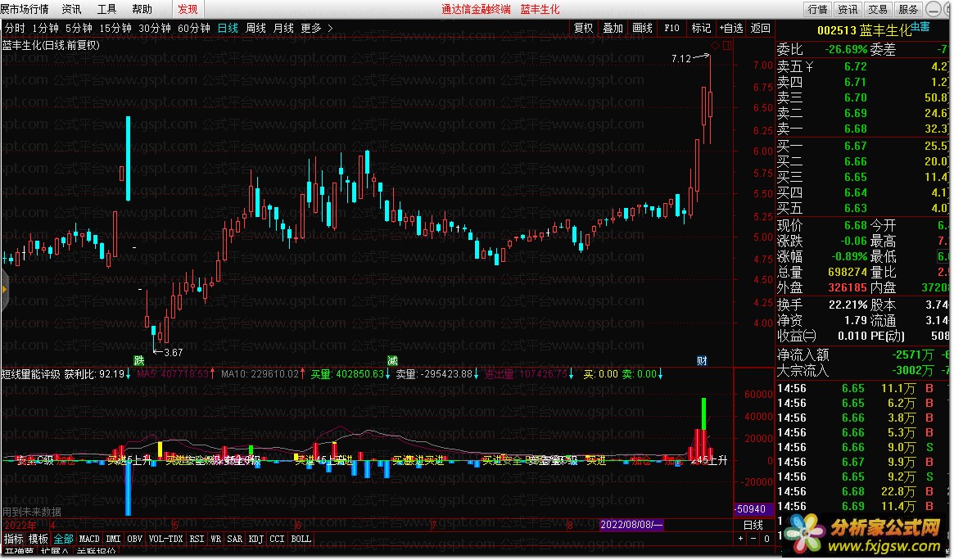Screen dimensions: 954x560
Task: Open the 资讯 menu in the menu bar
Action: coord(71,9)
